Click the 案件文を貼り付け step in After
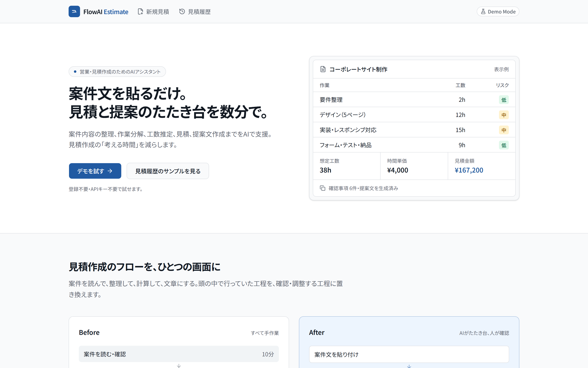588x368 pixels. coord(409,354)
